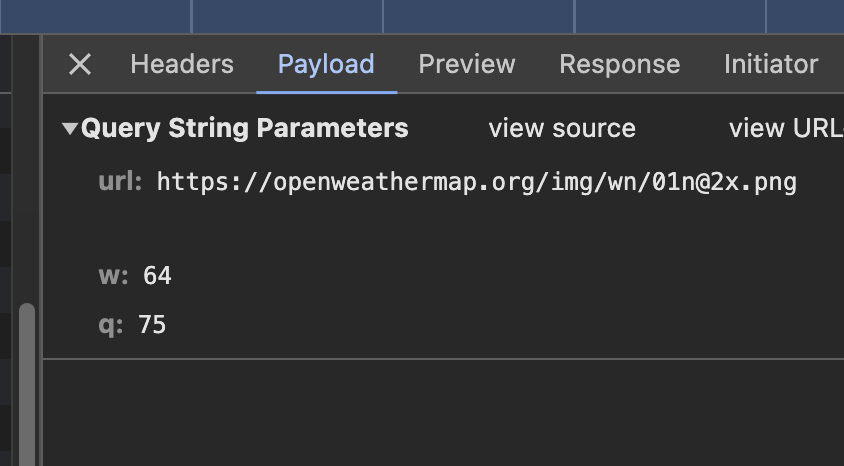Click the Query String Parameters heading

[244, 129]
